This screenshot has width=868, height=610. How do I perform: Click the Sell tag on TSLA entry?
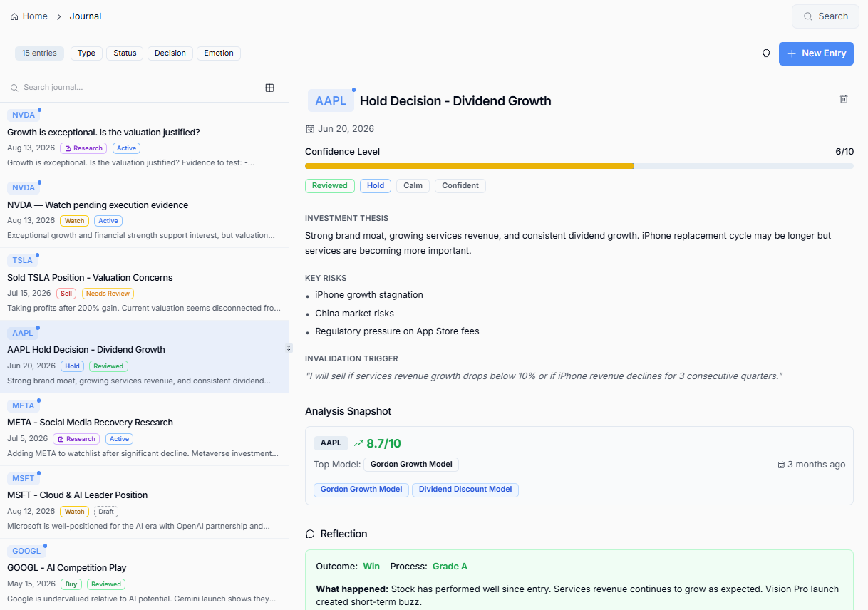click(x=66, y=294)
